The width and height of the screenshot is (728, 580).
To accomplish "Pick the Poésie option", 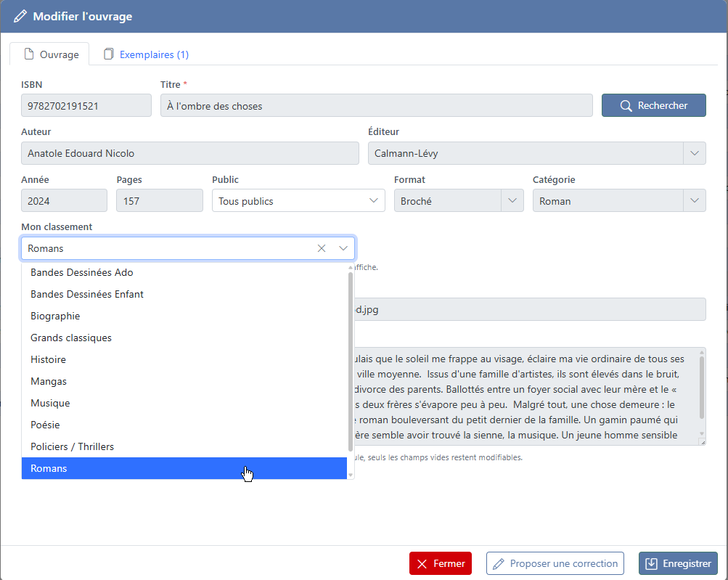I will [184, 425].
